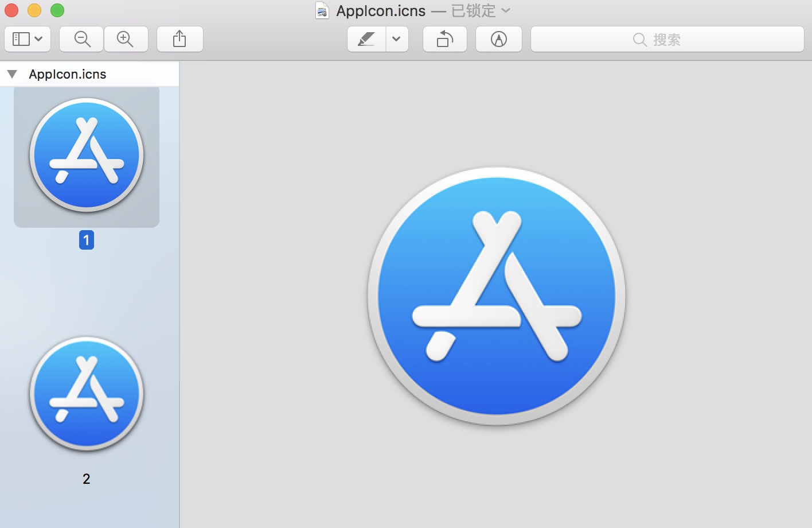The width and height of the screenshot is (812, 528).
Task: Click the zoom out magnifier button
Action: [x=82, y=39]
